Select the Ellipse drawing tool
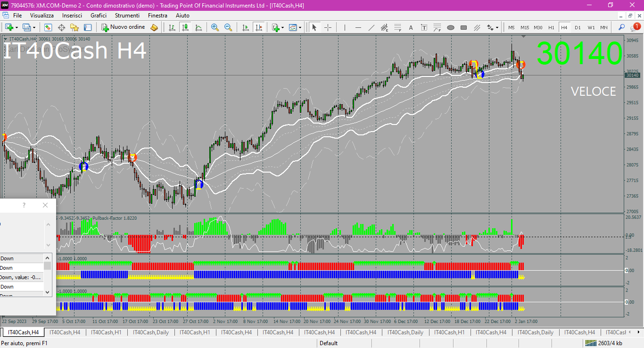Viewport: 644px width, 348px height. click(450, 27)
